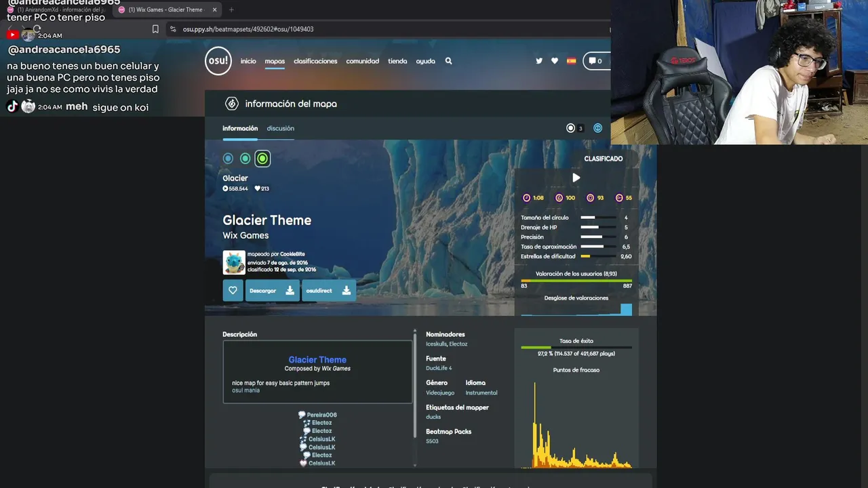Click the Descargar download button

pos(272,291)
